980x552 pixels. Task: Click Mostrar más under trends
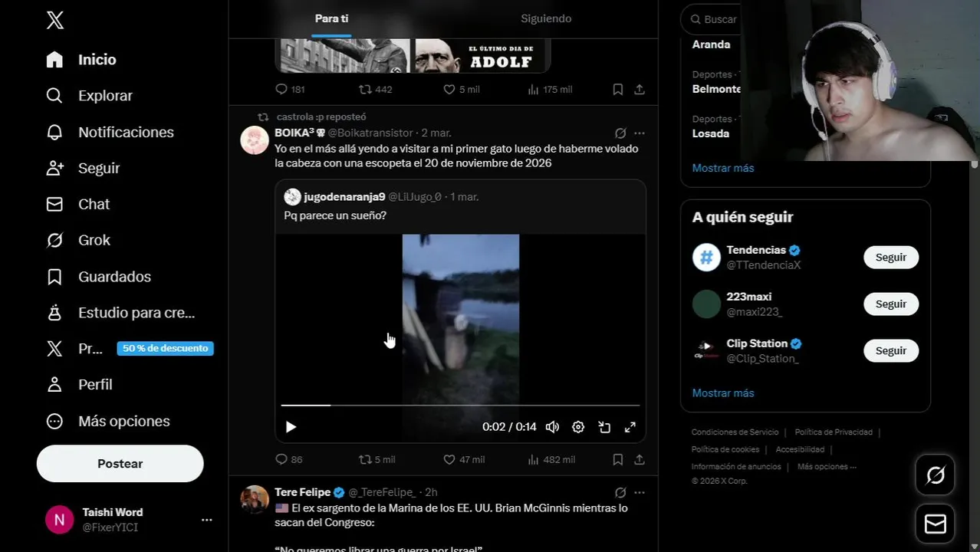point(723,168)
